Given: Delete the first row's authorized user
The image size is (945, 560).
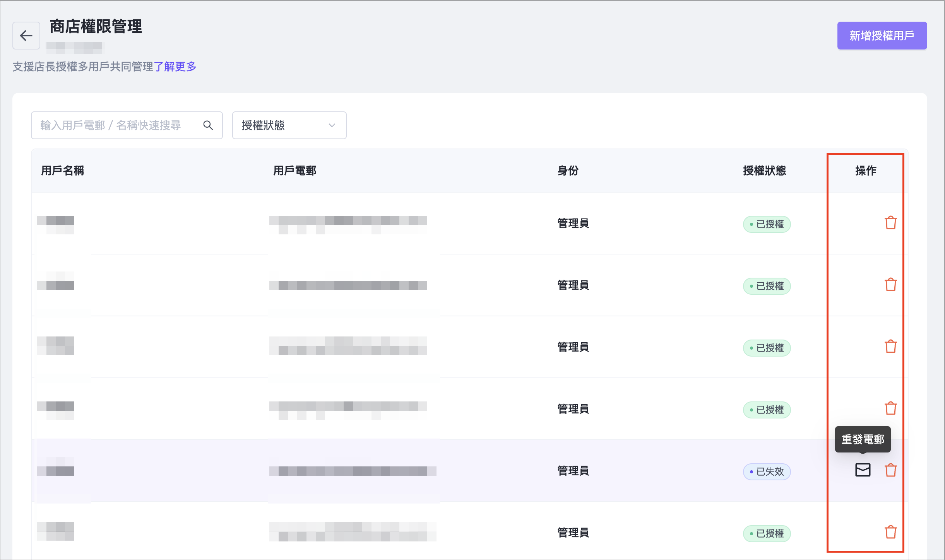Looking at the screenshot, I should click(x=890, y=223).
